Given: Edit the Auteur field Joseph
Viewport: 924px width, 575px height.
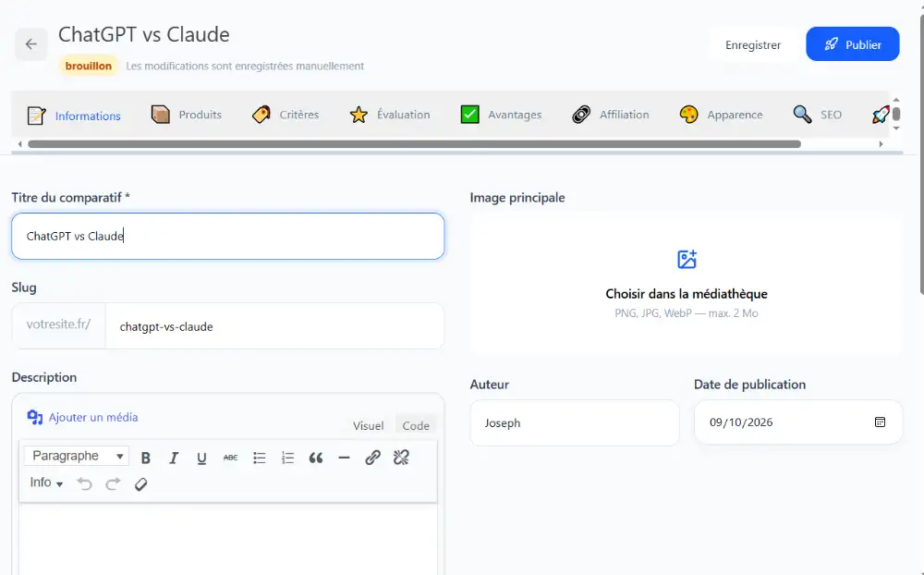Looking at the screenshot, I should pos(575,422).
